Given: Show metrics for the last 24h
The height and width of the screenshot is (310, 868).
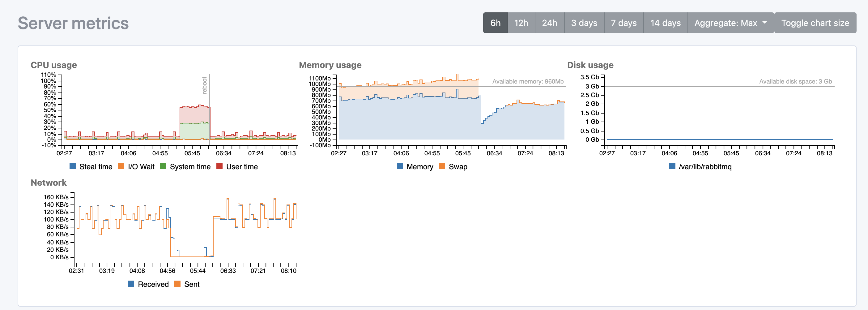Looking at the screenshot, I should coord(549,23).
